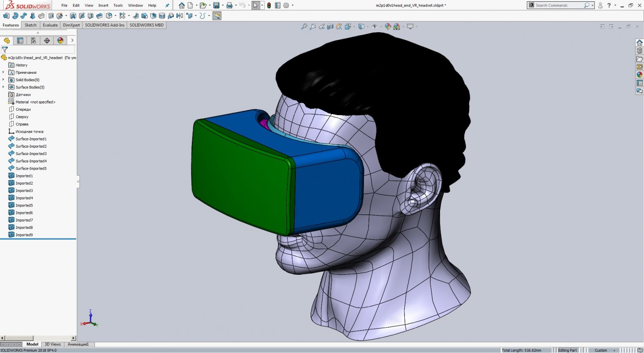Image resolution: width=644 pixels, height=353 pixels.
Task: Select the Imported7 body in the tree
Action: coord(24,220)
